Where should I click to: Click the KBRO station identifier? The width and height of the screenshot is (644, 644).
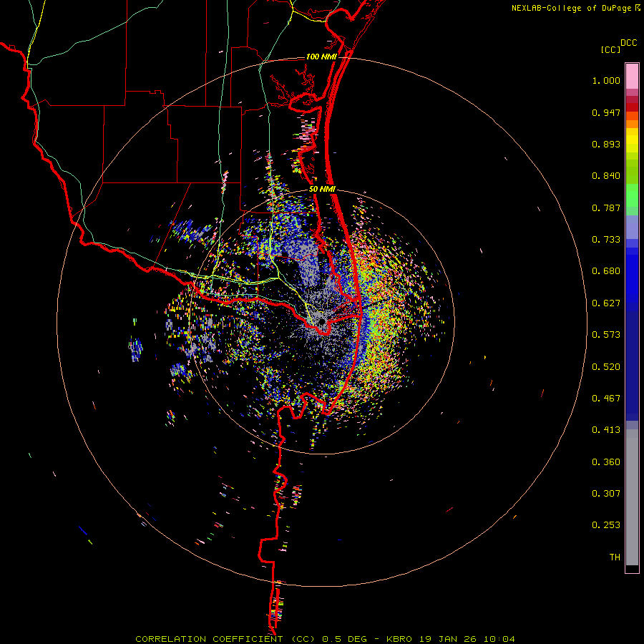(399, 639)
